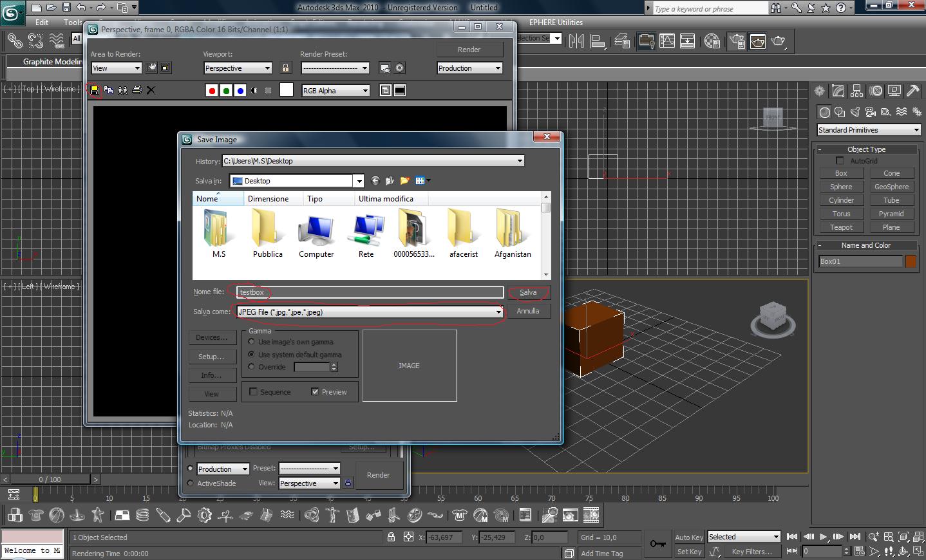Create new folder in Save Image dialog

(405, 181)
